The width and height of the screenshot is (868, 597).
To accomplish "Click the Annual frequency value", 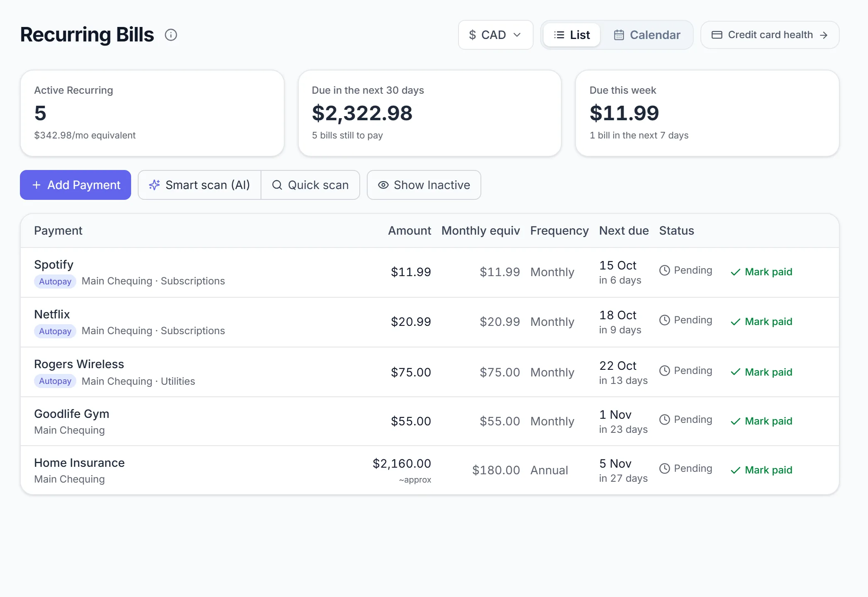I will pos(549,470).
